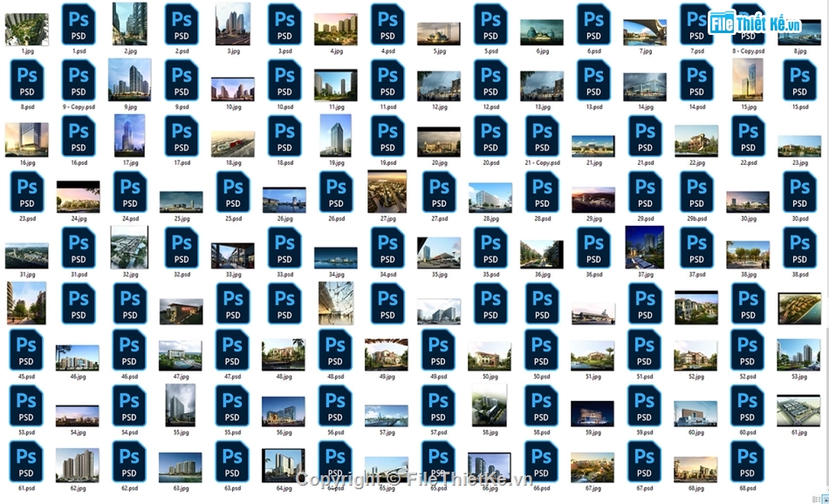Select the 32.jpg aerial plan thumbnail
Image resolution: width=829 pixels, height=504 pixels.
point(129,248)
